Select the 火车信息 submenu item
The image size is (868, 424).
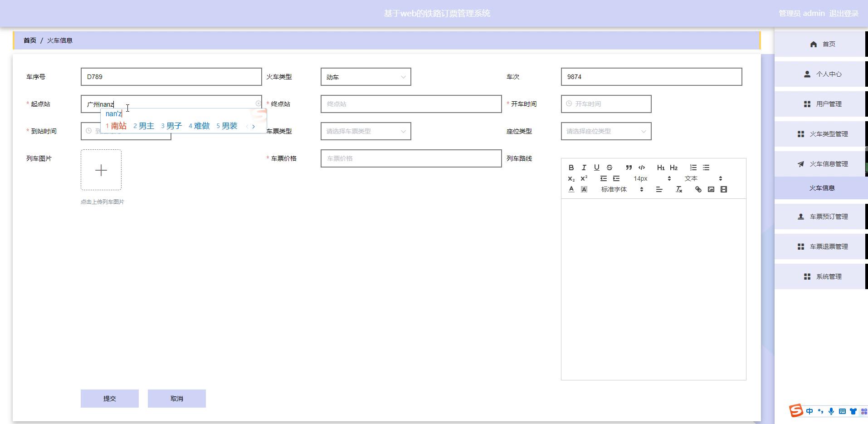point(821,188)
